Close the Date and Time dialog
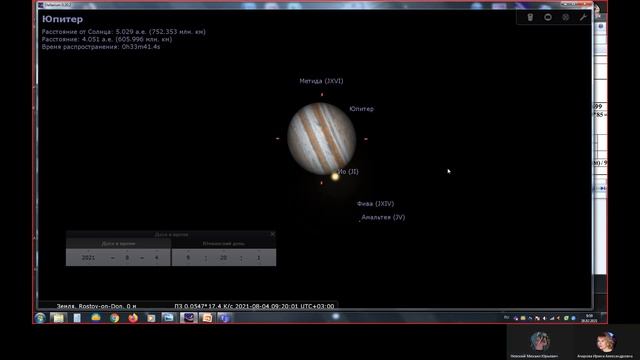Image resolution: width=640 pixels, height=360 pixels. 273,234
